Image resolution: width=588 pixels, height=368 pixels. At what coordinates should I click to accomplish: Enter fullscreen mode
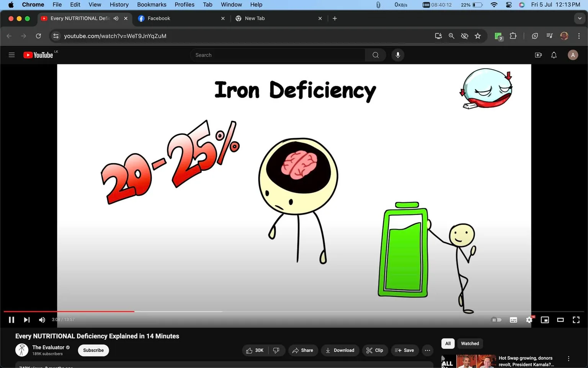click(x=576, y=319)
